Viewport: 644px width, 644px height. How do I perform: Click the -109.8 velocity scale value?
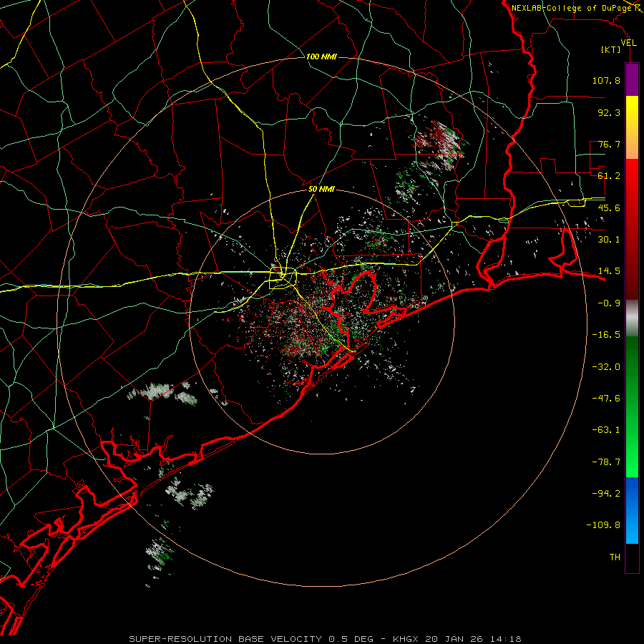603,525
